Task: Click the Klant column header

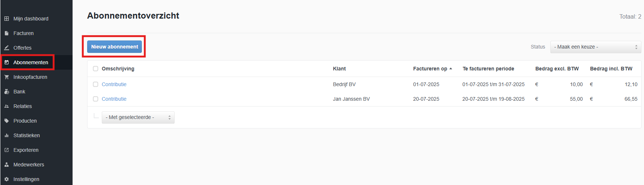Action: (339, 69)
